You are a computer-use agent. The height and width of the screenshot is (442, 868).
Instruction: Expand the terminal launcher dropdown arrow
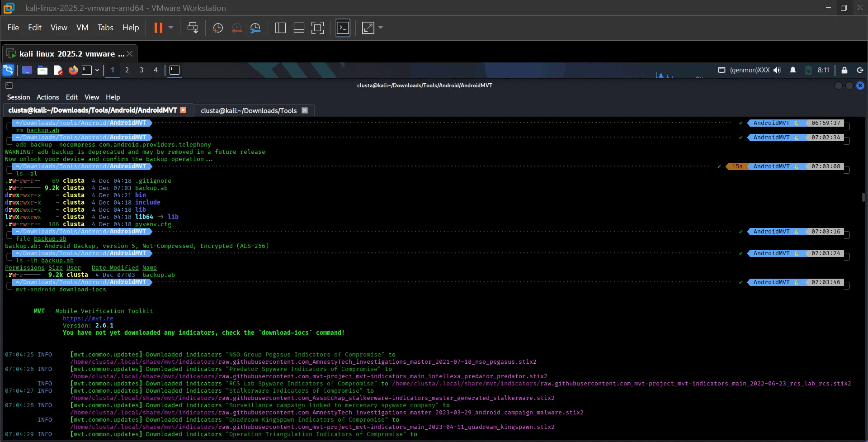click(97, 70)
